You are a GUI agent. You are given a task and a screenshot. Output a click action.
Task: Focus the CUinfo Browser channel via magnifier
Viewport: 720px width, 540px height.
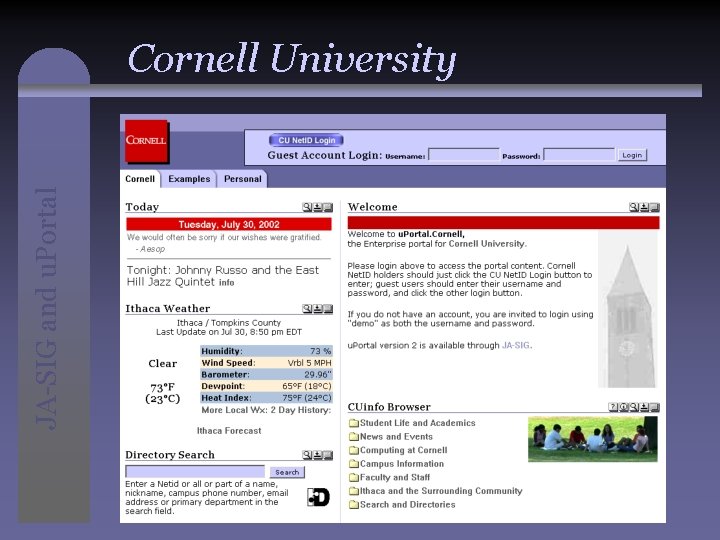(x=634, y=407)
